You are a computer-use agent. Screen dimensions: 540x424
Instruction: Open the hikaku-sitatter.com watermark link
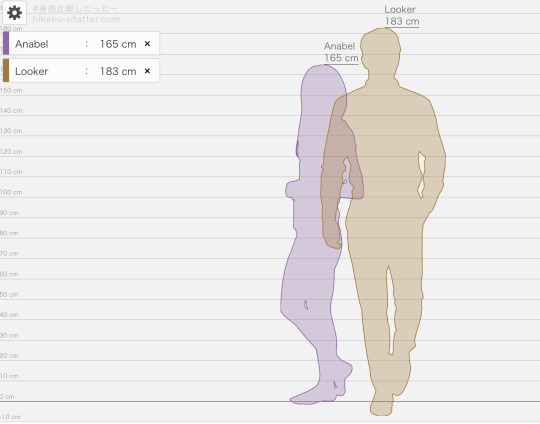point(76,19)
